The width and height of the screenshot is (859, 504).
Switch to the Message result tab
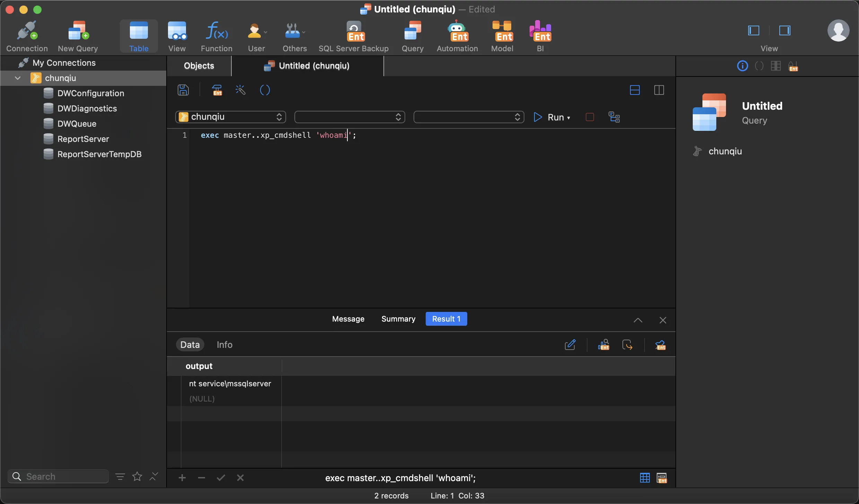(348, 319)
